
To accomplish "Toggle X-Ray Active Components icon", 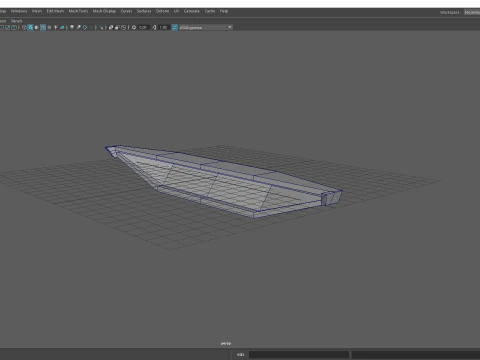I will tap(117, 27).
